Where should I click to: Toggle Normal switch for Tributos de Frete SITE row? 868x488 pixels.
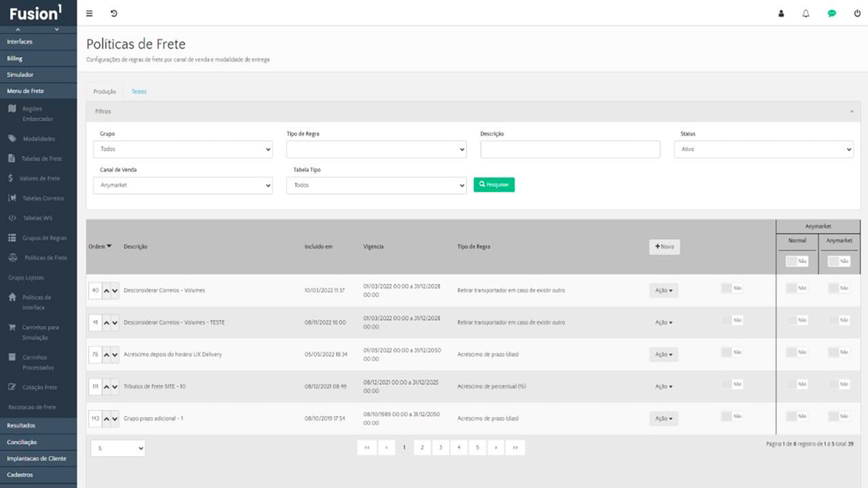pyautogui.click(x=797, y=384)
